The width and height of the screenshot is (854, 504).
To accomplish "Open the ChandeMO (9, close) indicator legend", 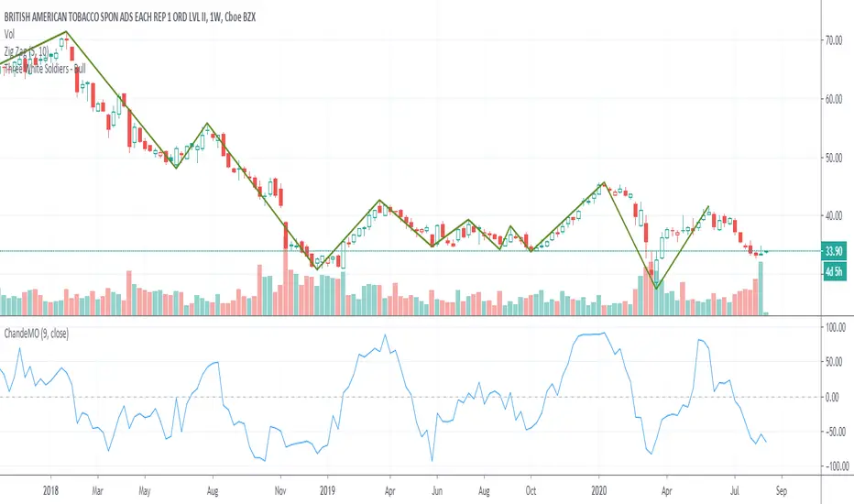I will (x=37, y=334).
